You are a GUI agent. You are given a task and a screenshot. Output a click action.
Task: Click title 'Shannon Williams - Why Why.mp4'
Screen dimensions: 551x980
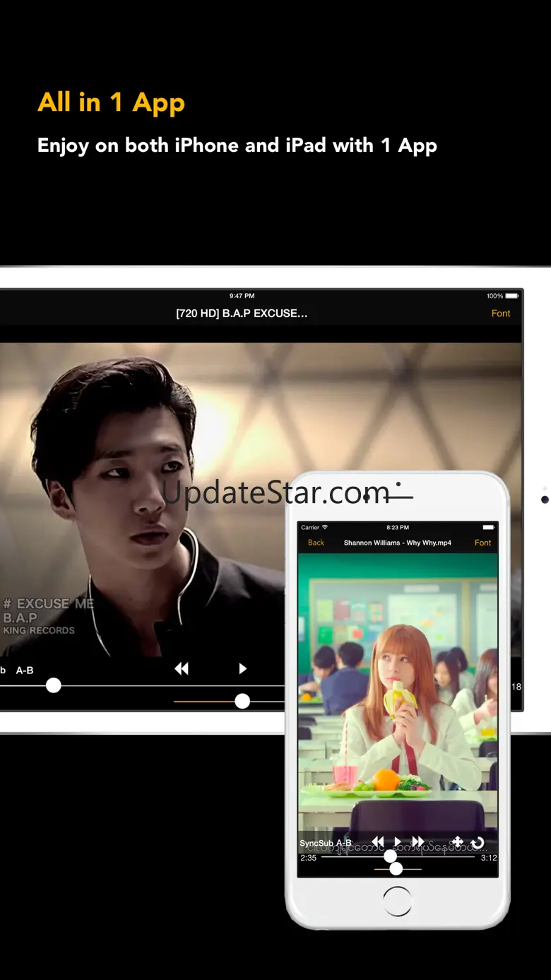[398, 543]
